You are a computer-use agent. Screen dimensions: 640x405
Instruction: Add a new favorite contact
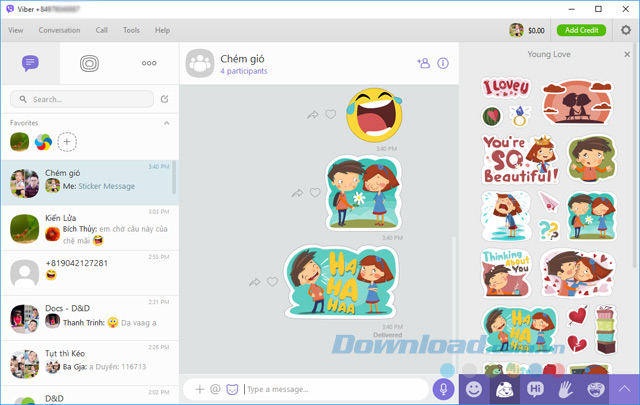coord(67,142)
